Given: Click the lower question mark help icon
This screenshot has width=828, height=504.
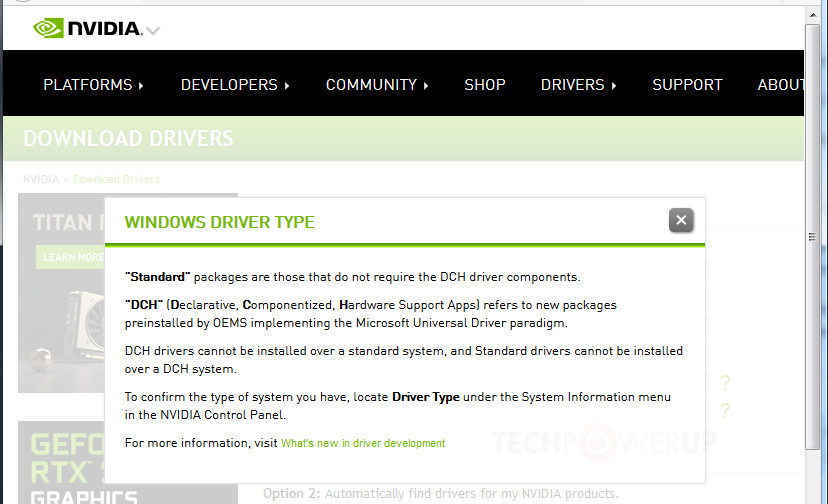Looking at the screenshot, I should [x=725, y=411].
